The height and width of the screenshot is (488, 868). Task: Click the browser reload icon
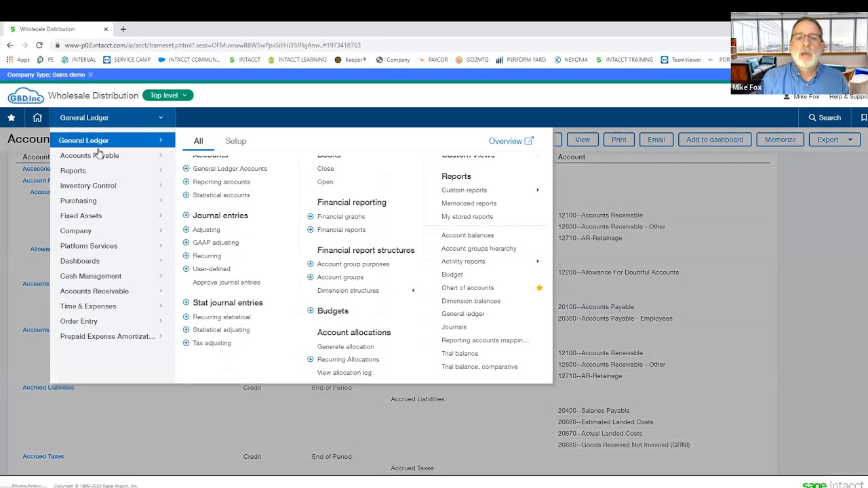pos(39,45)
